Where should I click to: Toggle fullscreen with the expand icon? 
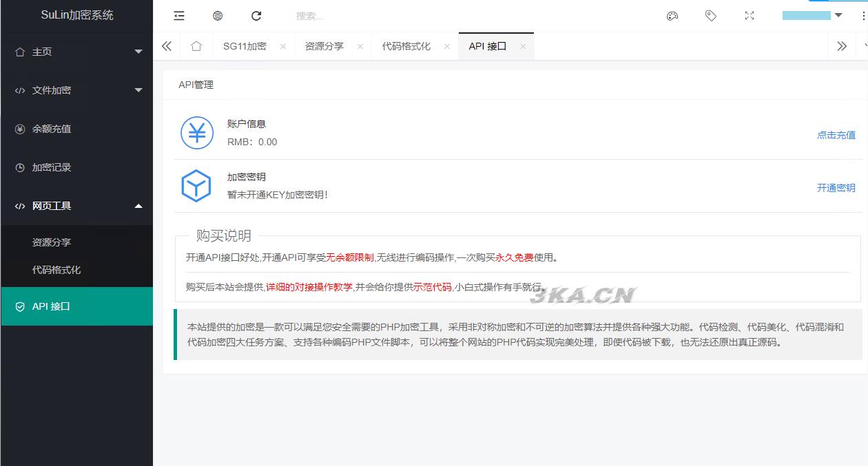[x=750, y=16]
